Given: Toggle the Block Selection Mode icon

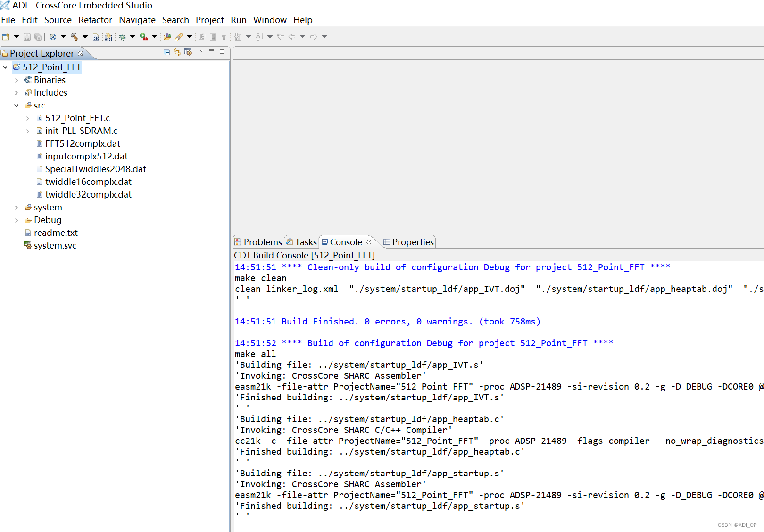Looking at the screenshot, I should [x=213, y=37].
